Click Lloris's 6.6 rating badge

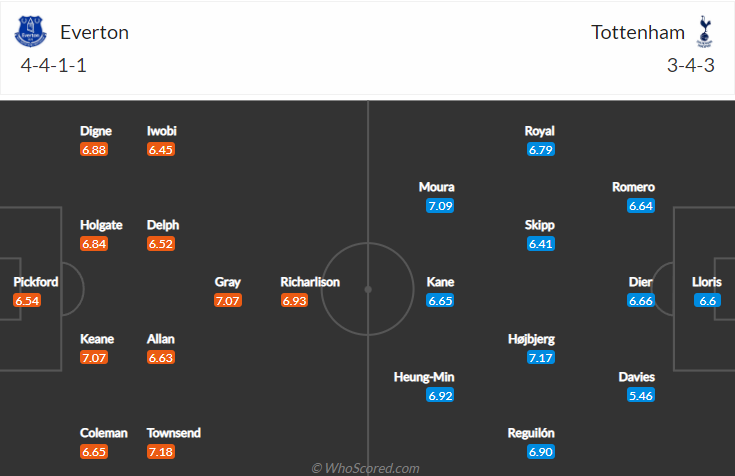(707, 300)
